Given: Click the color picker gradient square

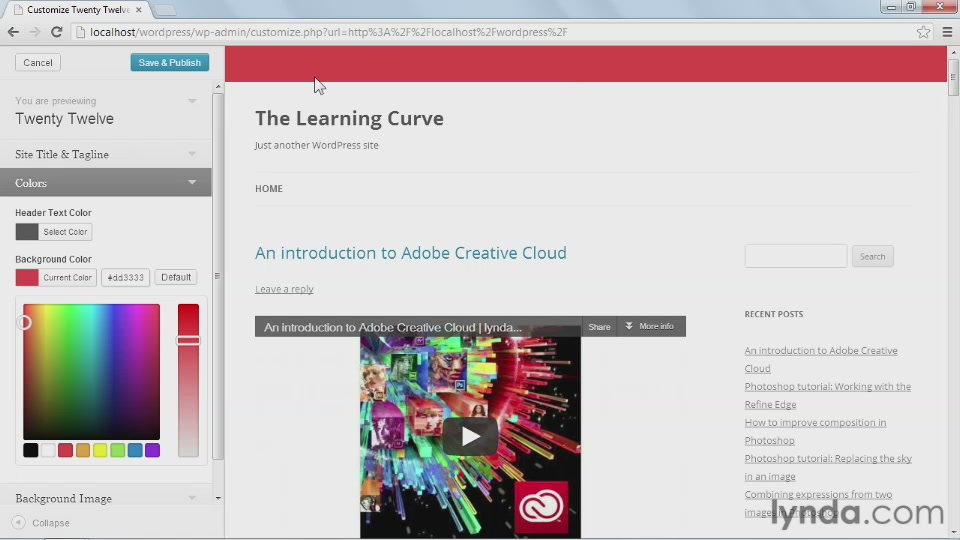Looking at the screenshot, I should tap(91, 372).
